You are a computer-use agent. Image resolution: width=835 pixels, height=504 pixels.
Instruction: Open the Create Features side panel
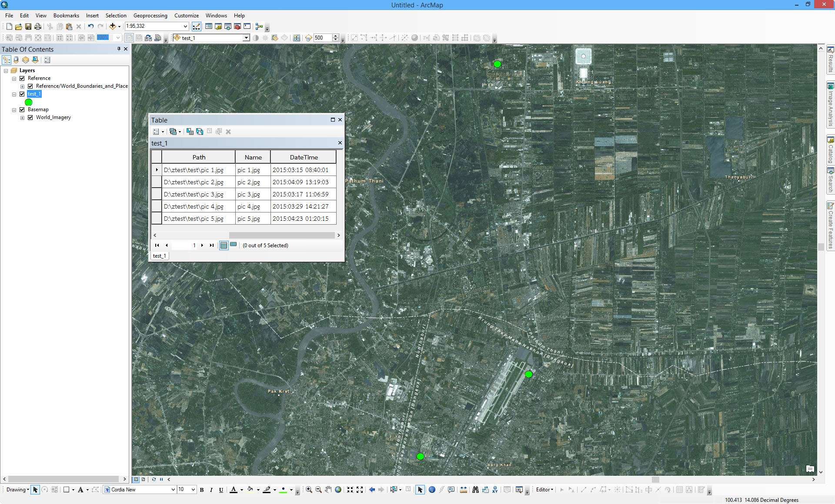(x=830, y=225)
